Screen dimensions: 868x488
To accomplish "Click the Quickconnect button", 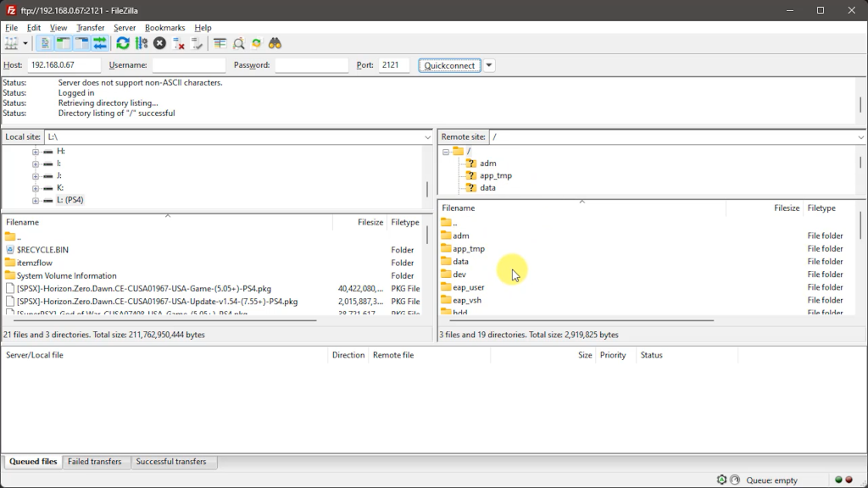I will pos(449,65).
